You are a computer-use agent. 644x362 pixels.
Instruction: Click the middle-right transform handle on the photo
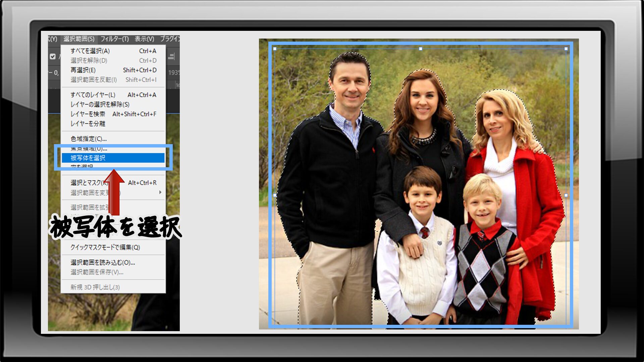(566, 195)
